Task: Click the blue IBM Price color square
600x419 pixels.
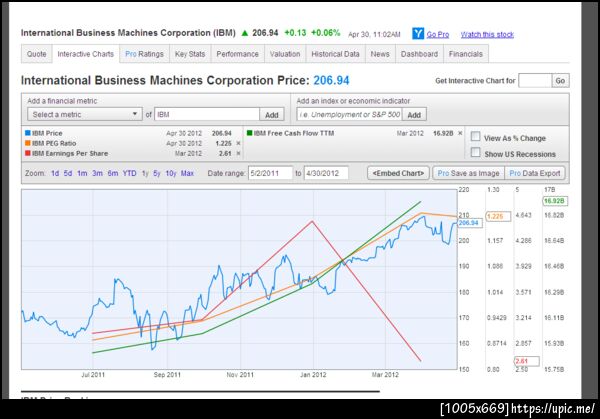Action: click(x=28, y=133)
